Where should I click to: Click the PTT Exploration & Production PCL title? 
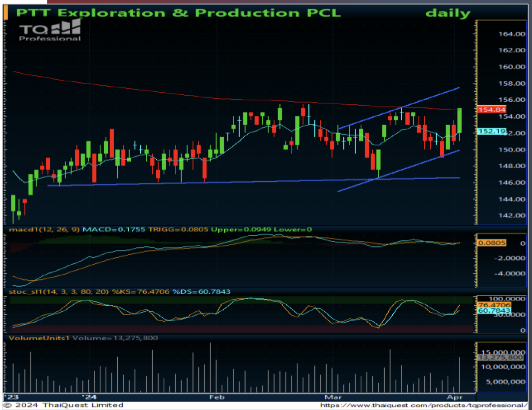pos(178,13)
